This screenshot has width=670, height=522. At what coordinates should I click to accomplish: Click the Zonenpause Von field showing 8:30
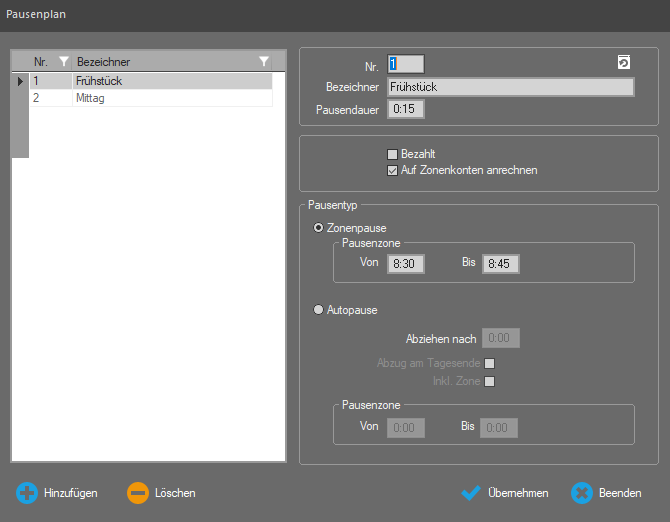point(407,264)
